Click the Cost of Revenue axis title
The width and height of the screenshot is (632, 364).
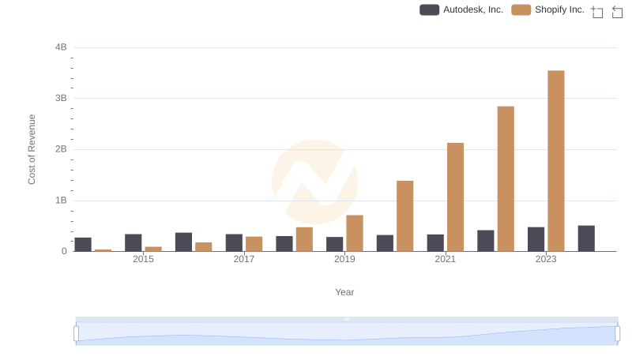(x=32, y=149)
